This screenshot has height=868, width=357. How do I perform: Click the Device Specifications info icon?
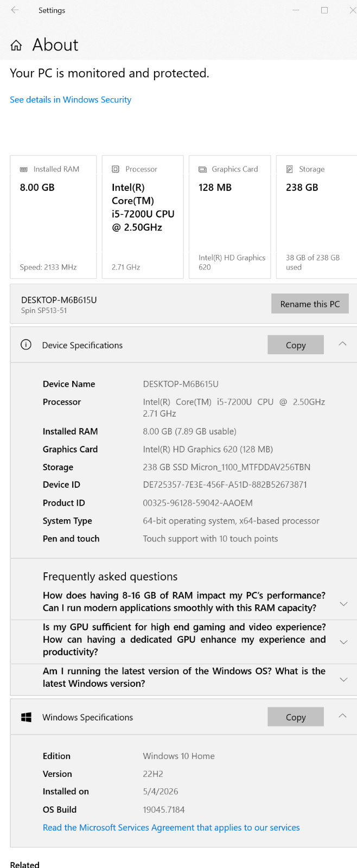click(x=26, y=344)
